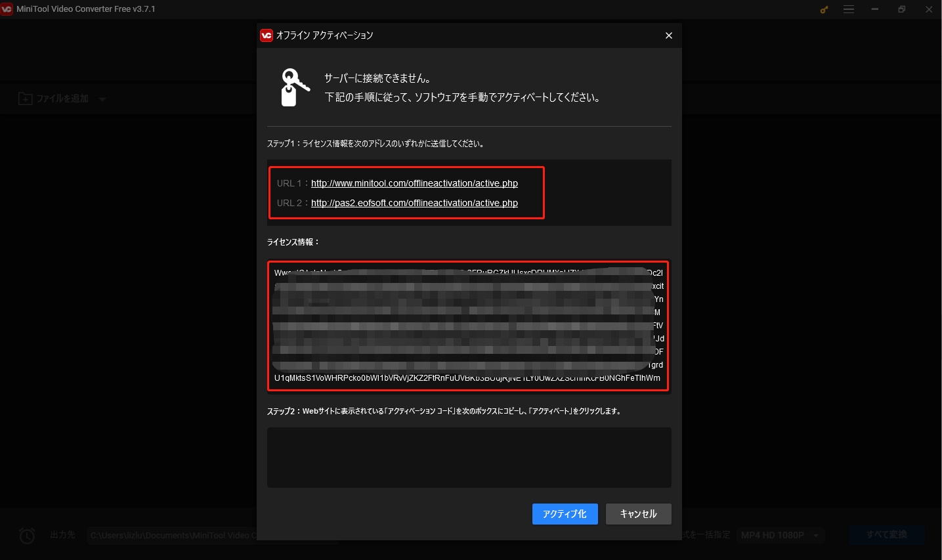The width and height of the screenshot is (942, 560).
Task: Click the ファイルを追加 button in the main window
Action: pos(62,98)
